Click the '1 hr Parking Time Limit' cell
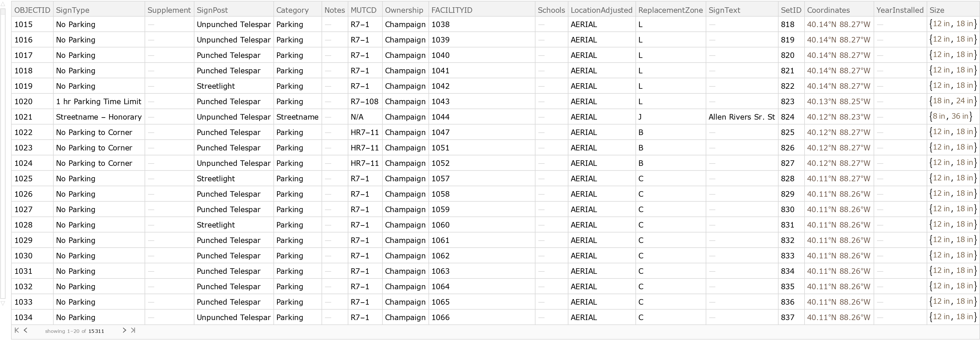The width and height of the screenshot is (980, 348). pos(99,102)
